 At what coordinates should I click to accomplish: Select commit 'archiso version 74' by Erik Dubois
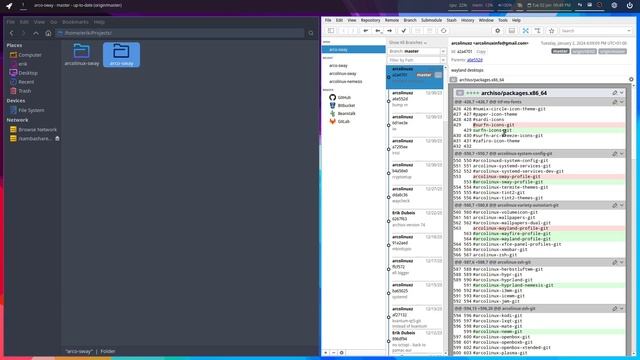point(415,221)
